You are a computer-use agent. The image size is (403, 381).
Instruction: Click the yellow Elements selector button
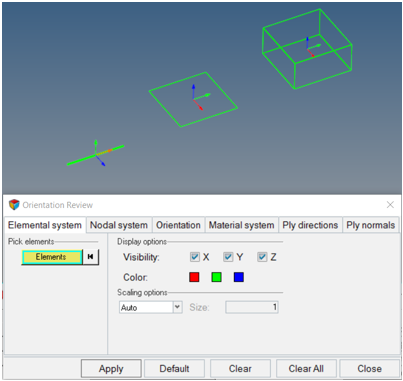[x=52, y=257]
